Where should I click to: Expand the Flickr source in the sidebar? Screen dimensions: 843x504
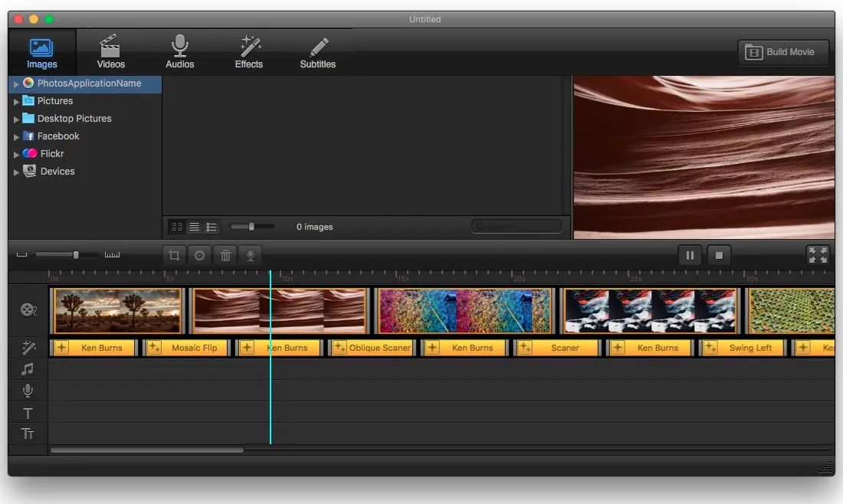point(15,153)
